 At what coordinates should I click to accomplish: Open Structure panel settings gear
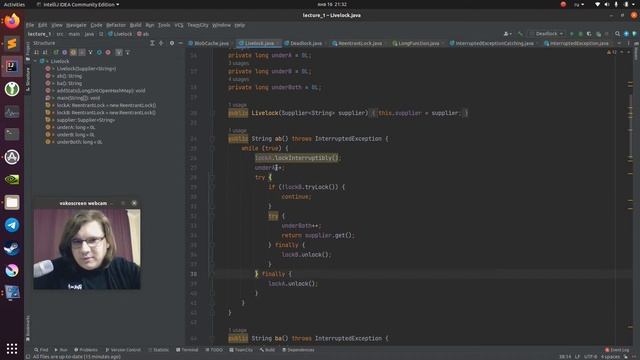coord(172,43)
